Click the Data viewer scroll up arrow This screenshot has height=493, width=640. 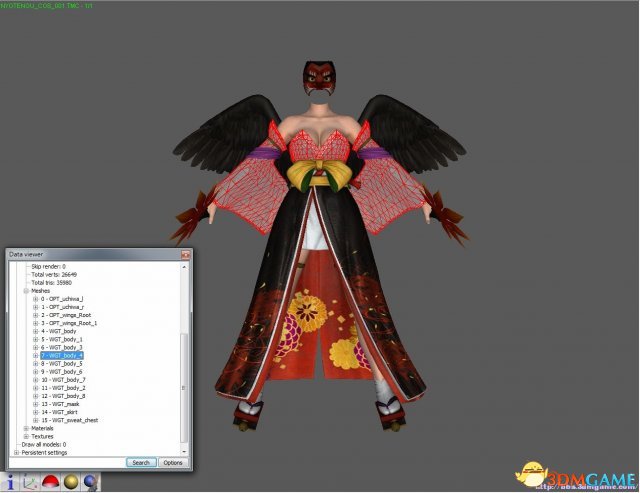[x=184, y=267]
